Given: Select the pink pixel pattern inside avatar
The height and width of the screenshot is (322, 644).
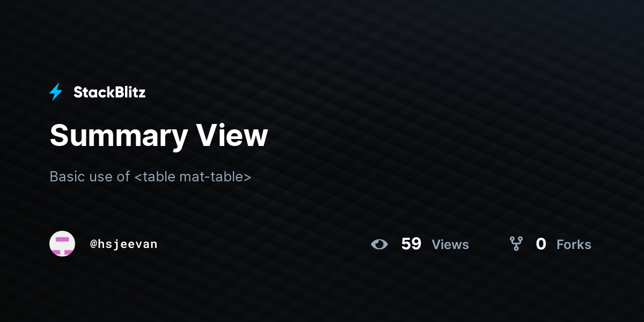Looking at the screenshot, I should [63, 246].
